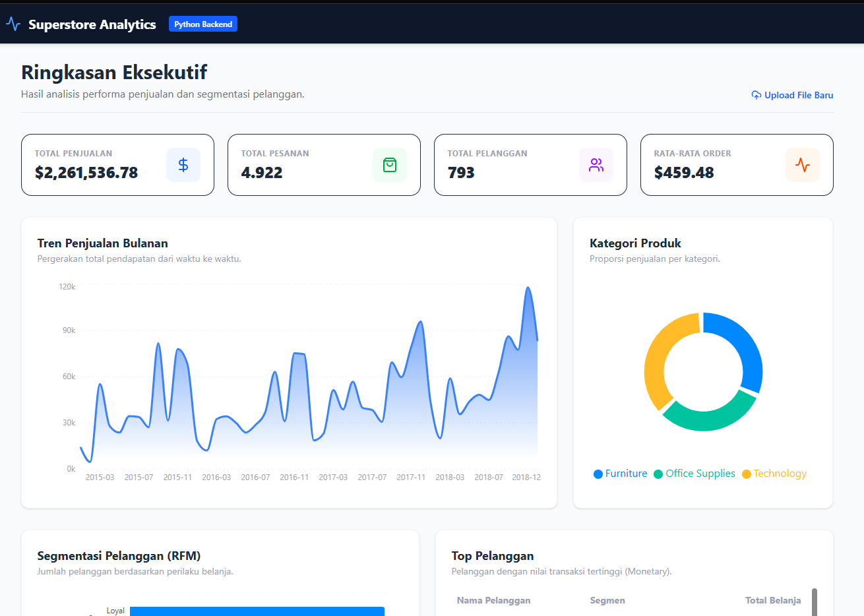Click the activity pulse icon in Rata-Rata Order
This screenshot has width=864, height=616.
click(x=803, y=165)
